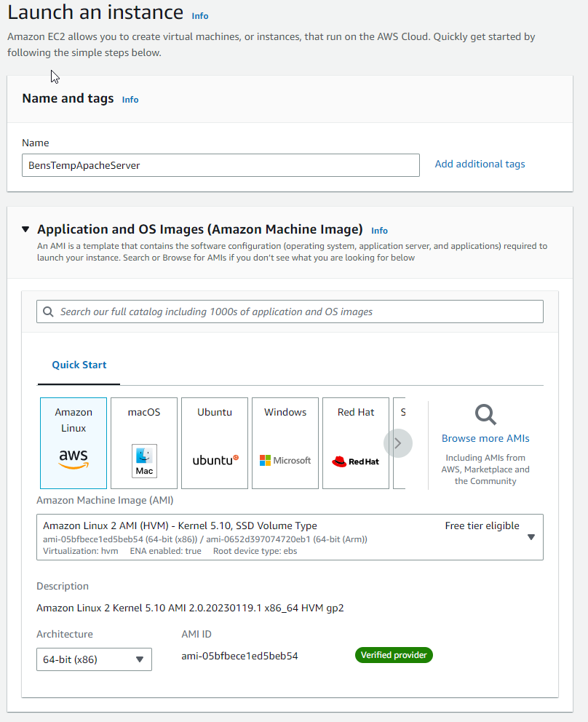
Task: Open Info link beside Name and tags
Action: click(130, 100)
